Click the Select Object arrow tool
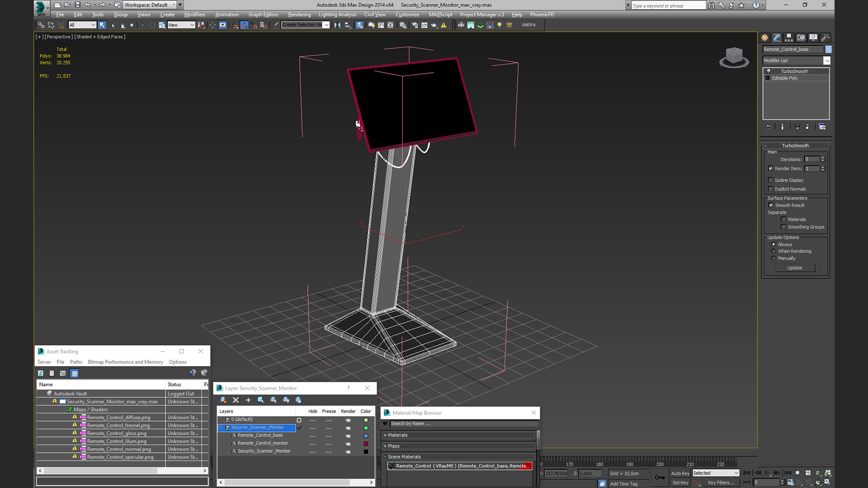The width and height of the screenshot is (868, 488). [102, 25]
